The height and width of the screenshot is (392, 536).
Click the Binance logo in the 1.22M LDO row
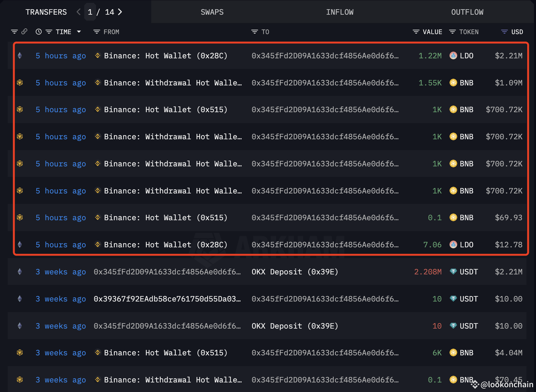pos(98,56)
